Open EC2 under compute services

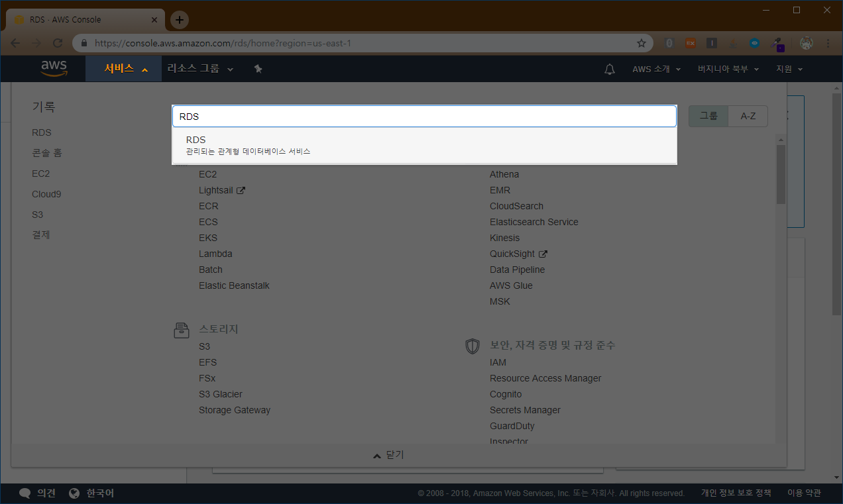pos(208,174)
